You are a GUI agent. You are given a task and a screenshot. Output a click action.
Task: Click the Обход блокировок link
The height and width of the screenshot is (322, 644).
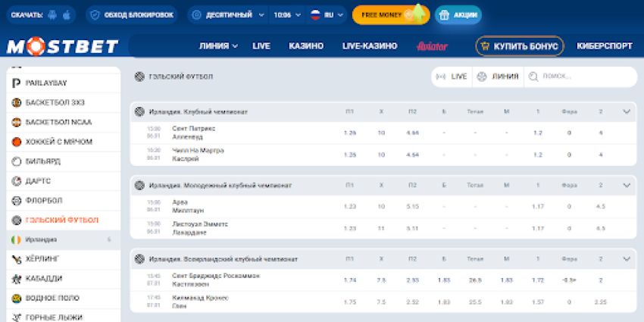click(x=131, y=15)
